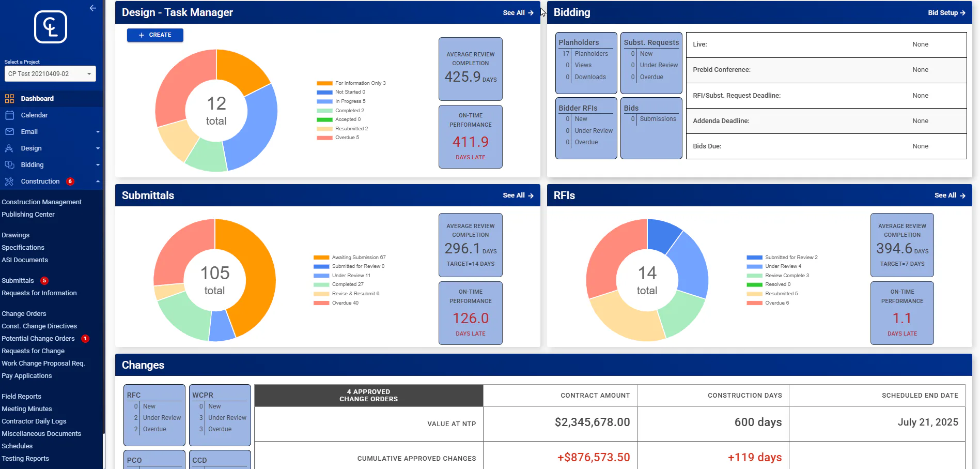
Task: Click the red 1 badge on Potential Change Orders
Action: coord(85,339)
